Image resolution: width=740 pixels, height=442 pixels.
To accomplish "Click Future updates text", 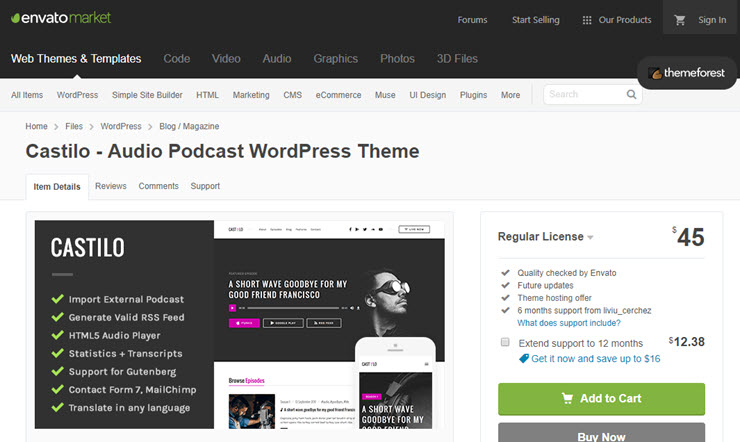I will (545, 285).
